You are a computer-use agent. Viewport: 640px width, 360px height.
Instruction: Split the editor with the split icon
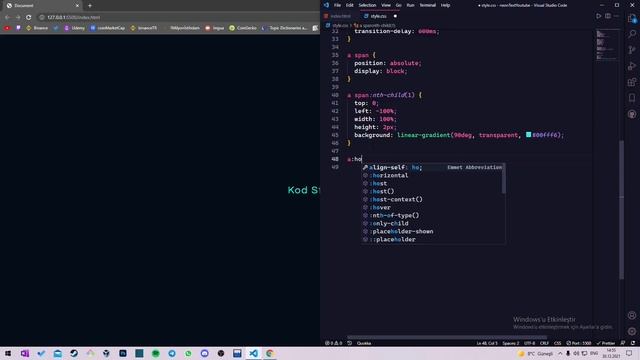pos(608,16)
